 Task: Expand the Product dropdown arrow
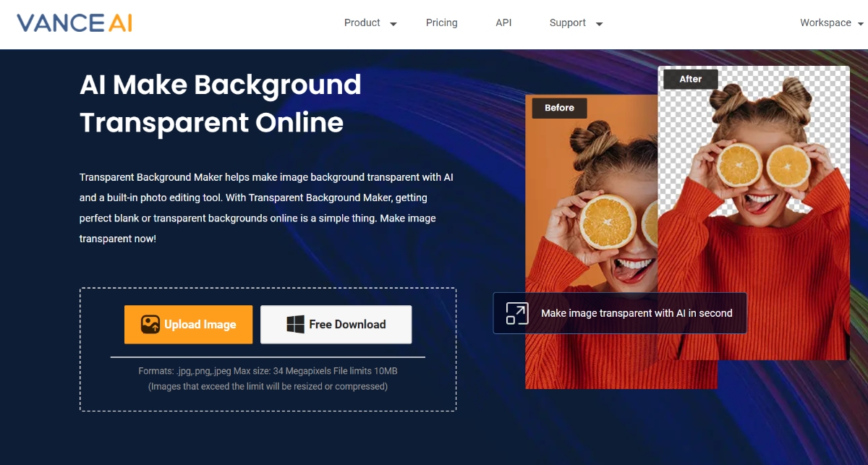pos(393,24)
